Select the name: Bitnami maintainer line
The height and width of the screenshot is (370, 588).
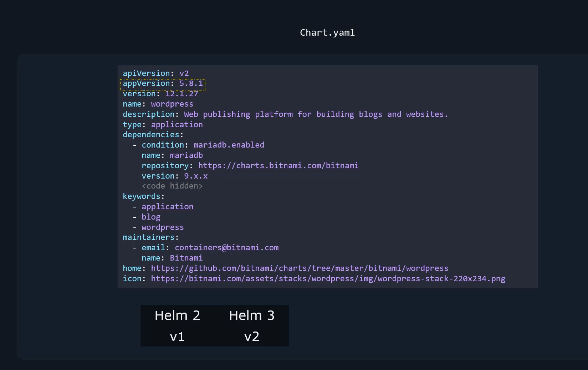tap(172, 258)
